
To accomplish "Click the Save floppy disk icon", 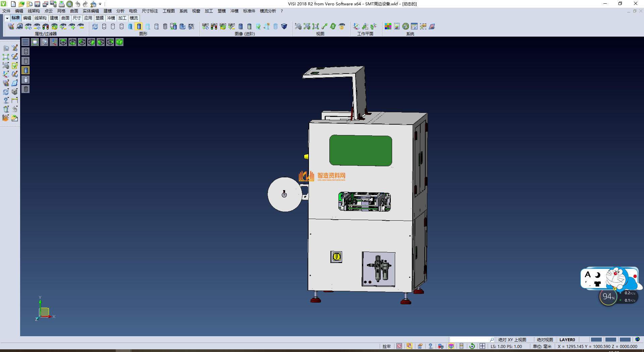I will (37, 4).
